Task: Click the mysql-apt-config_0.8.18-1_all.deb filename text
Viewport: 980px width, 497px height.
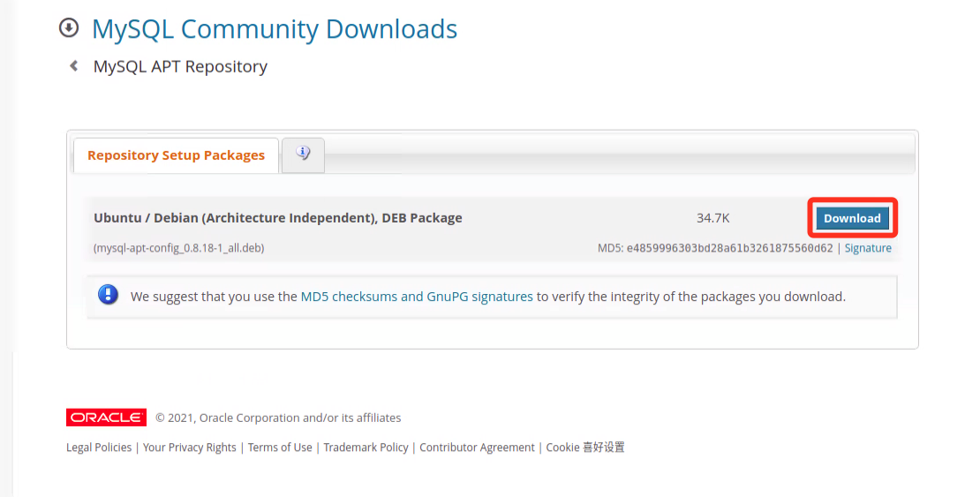Action: point(178,248)
